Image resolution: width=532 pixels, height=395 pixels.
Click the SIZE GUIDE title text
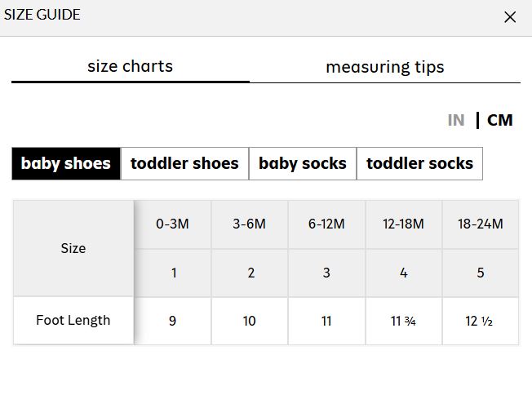click(x=42, y=15)
